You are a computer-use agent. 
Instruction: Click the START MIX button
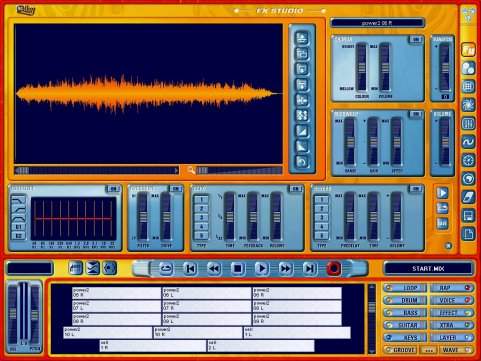[x=428, y=268]
